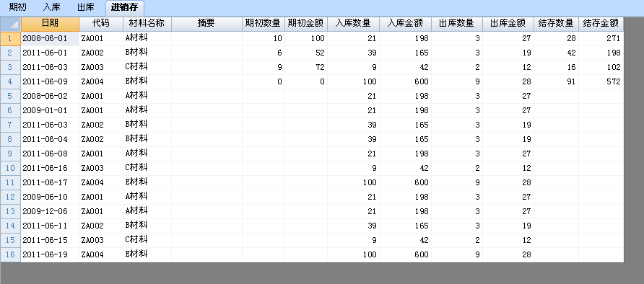Click the 摘要 column header

(x=206, y=25)
